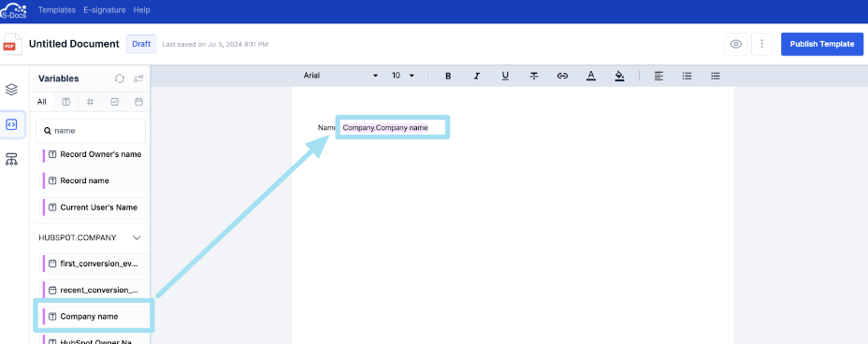
Task: Edit the Untitled Document title
Action: [74, 44]
